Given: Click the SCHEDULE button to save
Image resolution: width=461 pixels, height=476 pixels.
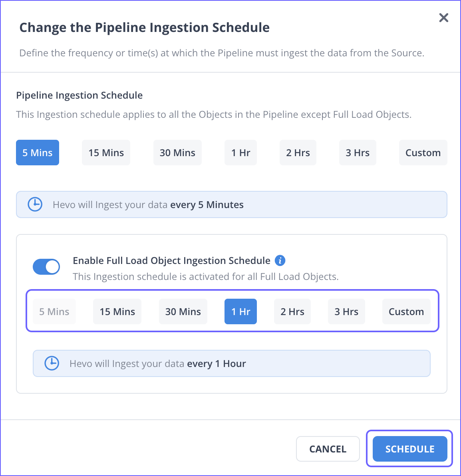Looking at the screenshot, I should pos(409,449).
